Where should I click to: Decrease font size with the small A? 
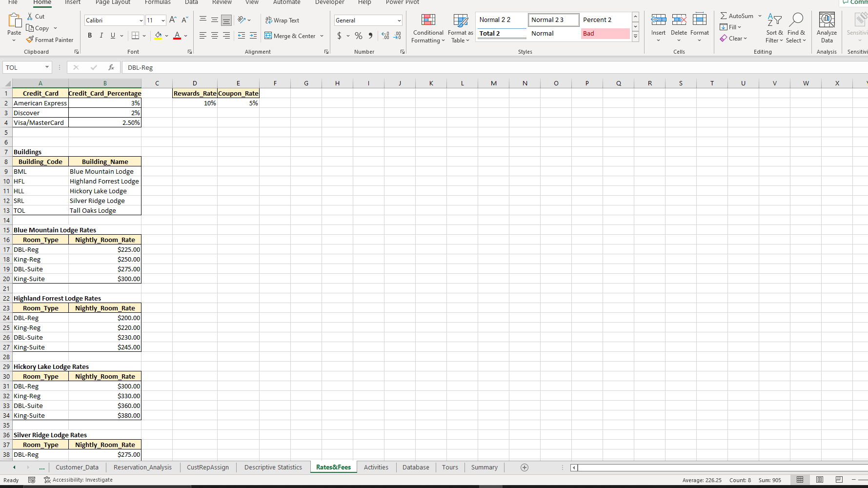point(184,20)
